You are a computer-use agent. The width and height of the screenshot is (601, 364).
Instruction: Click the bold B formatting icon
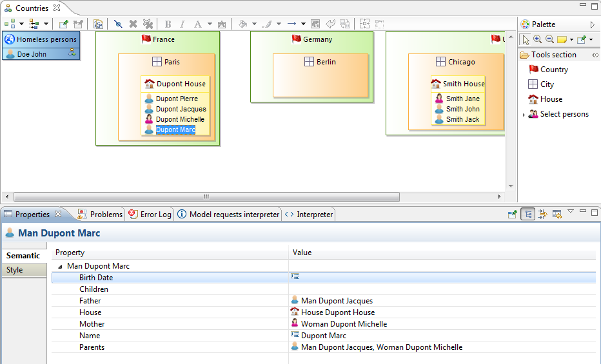click(x=168, y=24)
